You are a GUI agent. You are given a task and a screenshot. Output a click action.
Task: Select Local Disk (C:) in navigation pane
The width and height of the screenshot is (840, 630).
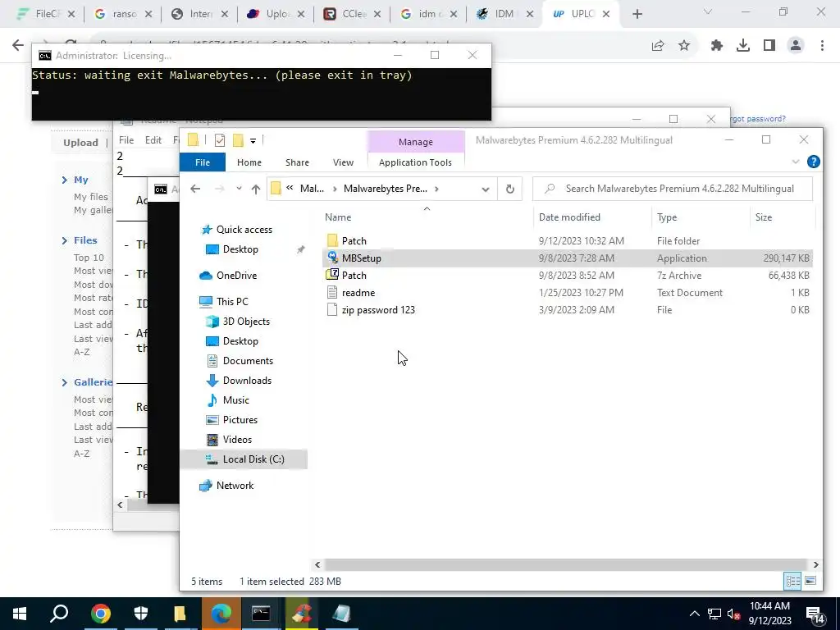click(244, 459)
